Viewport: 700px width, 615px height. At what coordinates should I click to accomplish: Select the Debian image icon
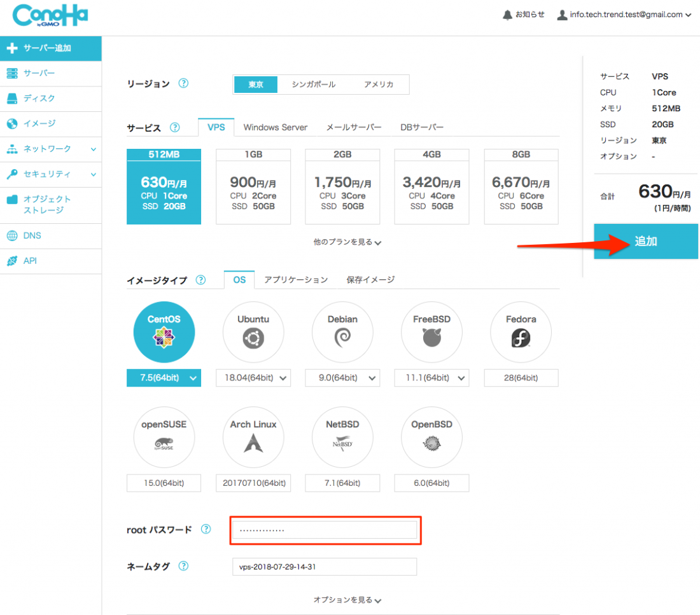342,332
